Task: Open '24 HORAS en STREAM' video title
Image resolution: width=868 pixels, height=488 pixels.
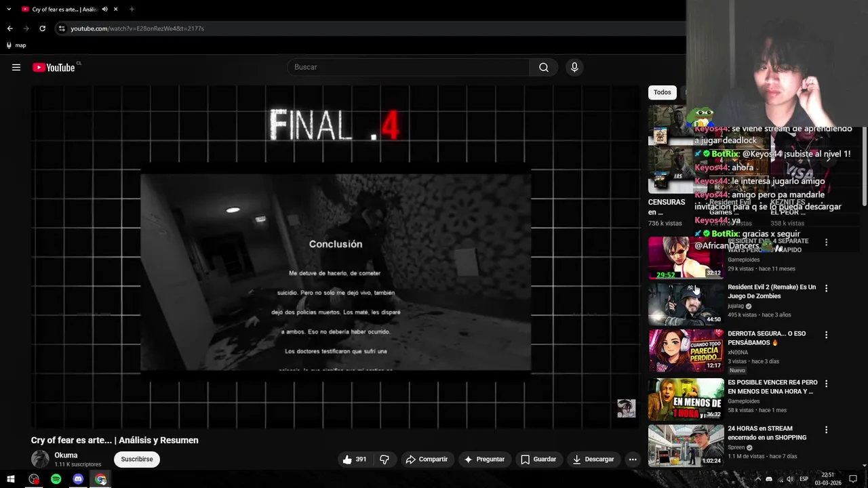Action: click(767, 433)
